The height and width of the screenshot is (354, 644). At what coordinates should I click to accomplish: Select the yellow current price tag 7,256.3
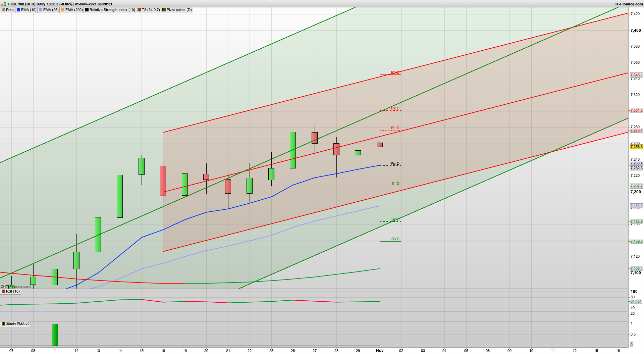[x=636, y=147]
